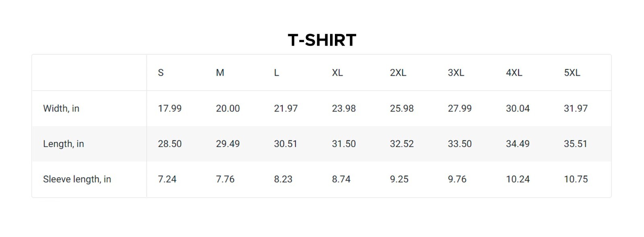Image resolution: width=644 pixels, height=237 pixels.
Task: Click sleeve length value 7.24
Action: [167, 179]
